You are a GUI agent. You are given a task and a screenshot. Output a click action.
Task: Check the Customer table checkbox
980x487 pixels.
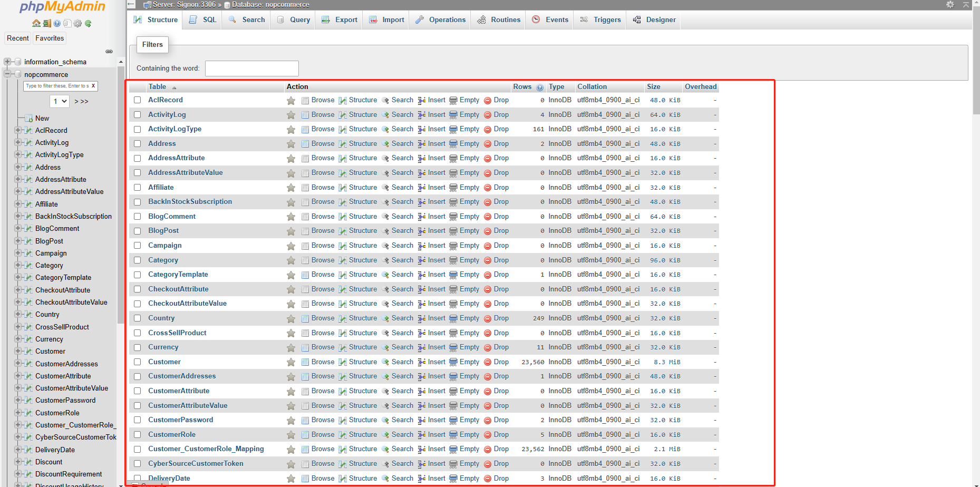click(x=138, y=362)
